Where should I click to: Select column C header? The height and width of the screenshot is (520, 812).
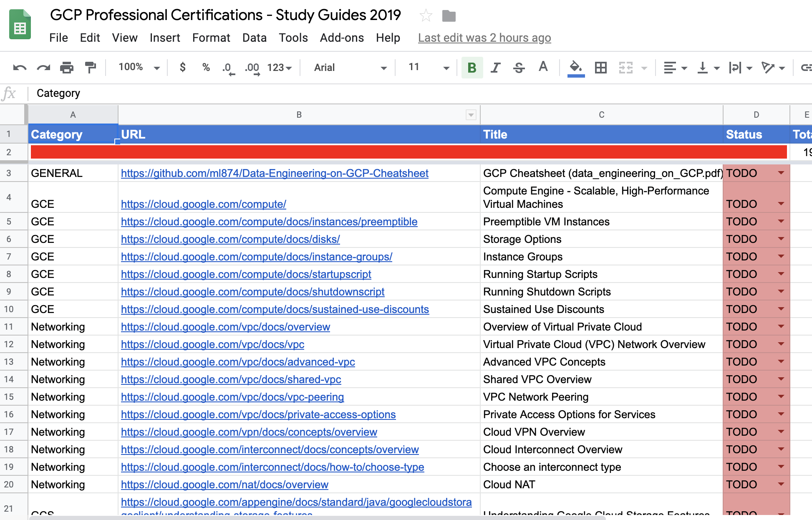click(601, 115)
